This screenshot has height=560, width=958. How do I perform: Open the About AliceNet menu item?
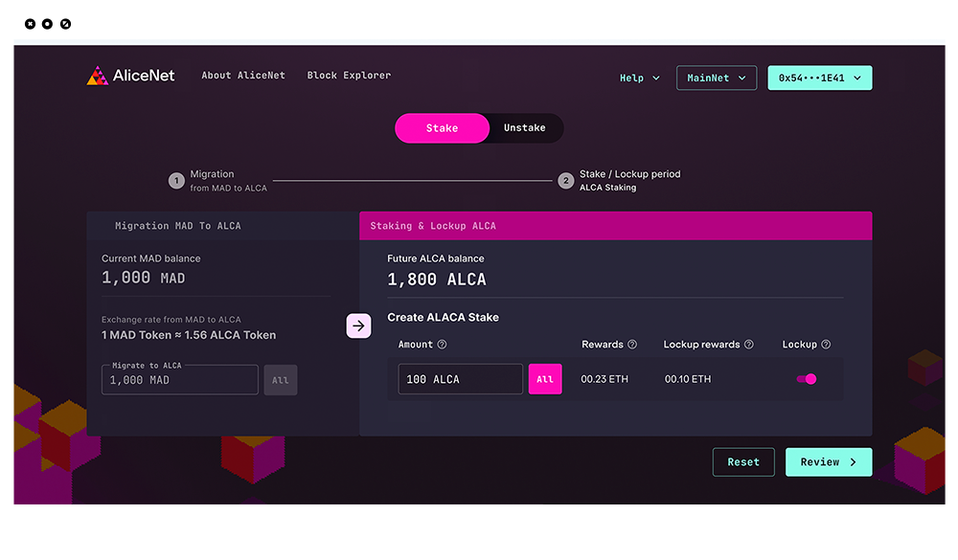point(243,76)
